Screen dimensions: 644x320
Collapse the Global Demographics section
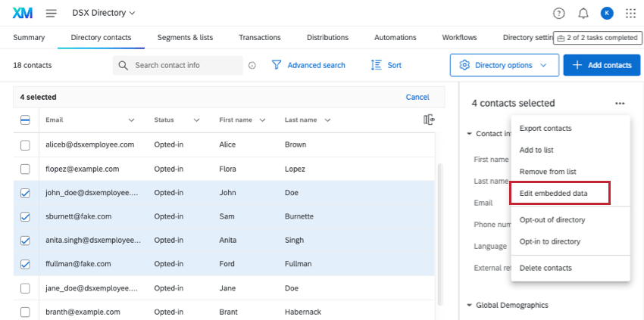click(470, 305)
